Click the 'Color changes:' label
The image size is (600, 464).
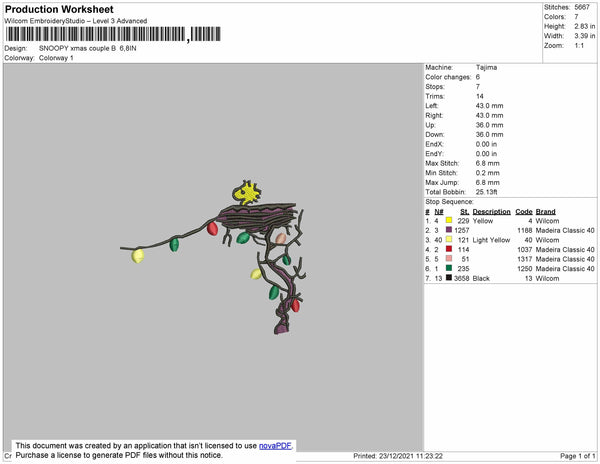(448, 77)
